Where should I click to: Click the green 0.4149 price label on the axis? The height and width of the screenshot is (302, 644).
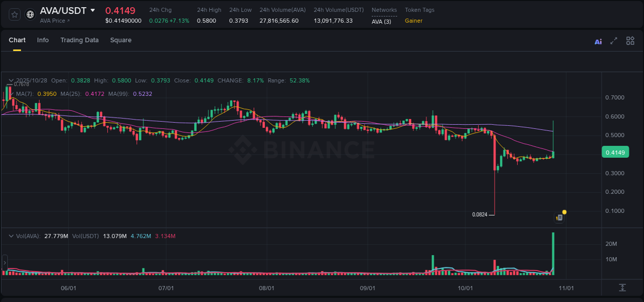tap(615, 152)
